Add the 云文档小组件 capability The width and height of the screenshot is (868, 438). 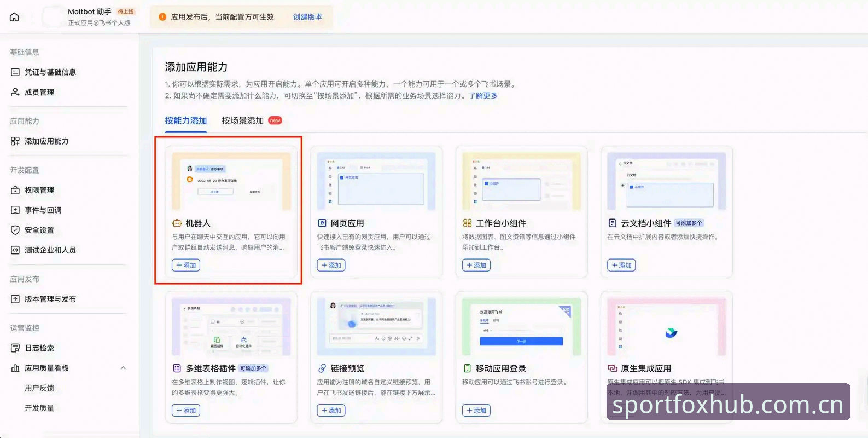621,266
